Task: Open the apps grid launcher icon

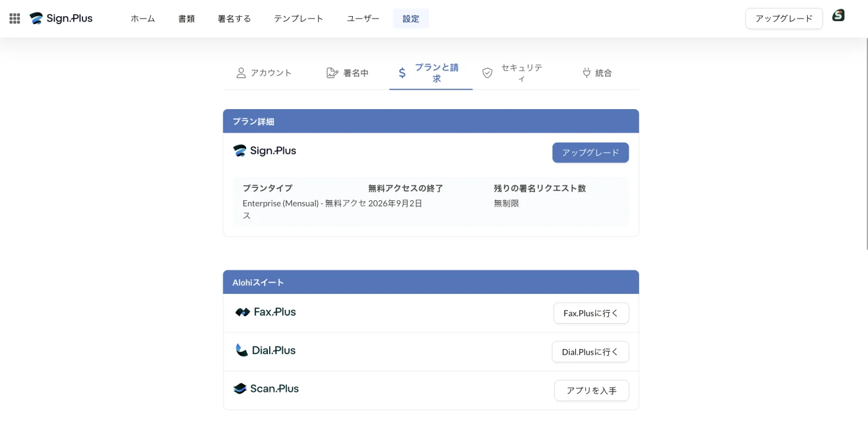Action: (15, 19)
